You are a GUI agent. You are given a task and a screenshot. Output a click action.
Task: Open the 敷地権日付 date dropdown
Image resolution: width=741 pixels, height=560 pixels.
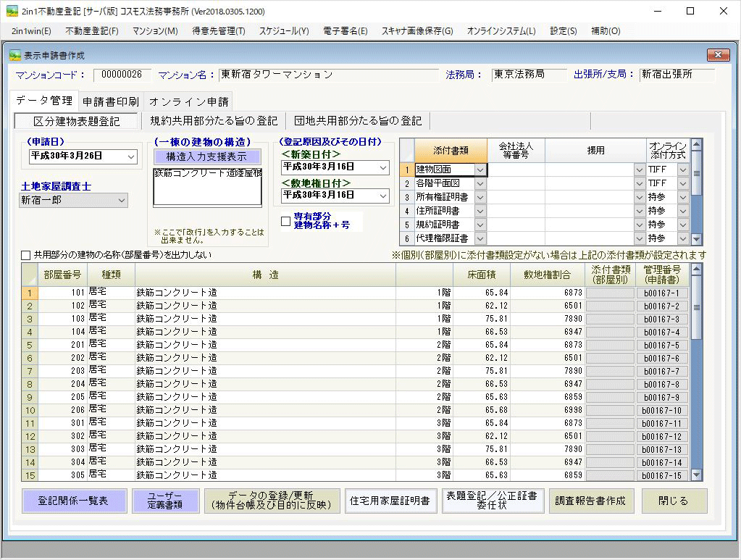coord(383,196)
